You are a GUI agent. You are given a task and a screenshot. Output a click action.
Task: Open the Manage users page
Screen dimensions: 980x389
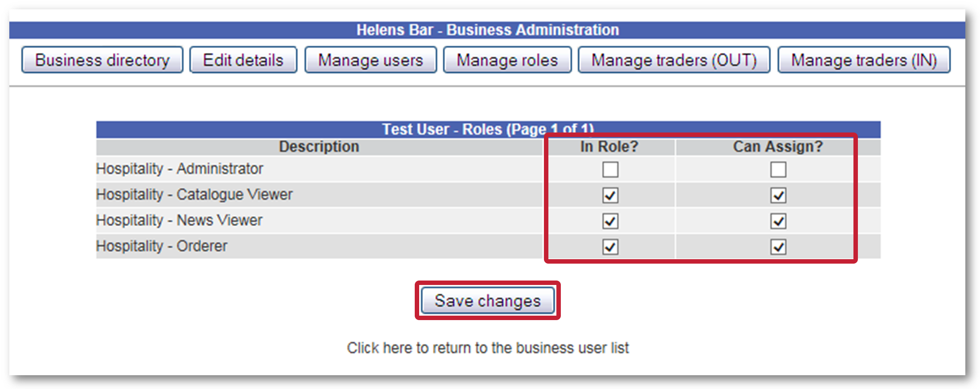(x=371, y=60)
